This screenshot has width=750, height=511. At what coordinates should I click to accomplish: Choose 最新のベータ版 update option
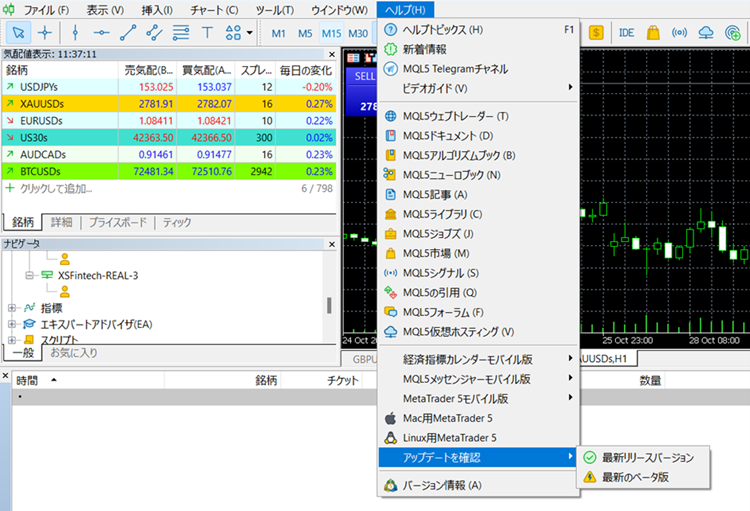click(x=643, y=478)
